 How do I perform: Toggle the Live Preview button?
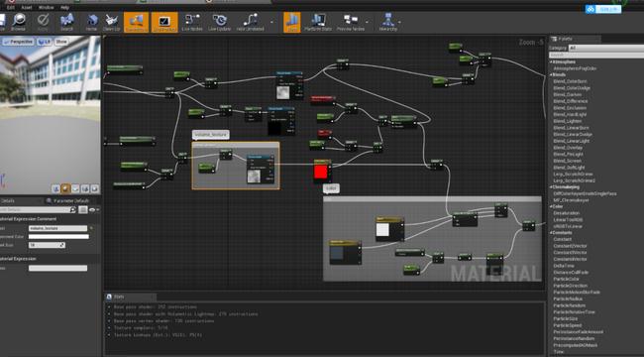164,22
